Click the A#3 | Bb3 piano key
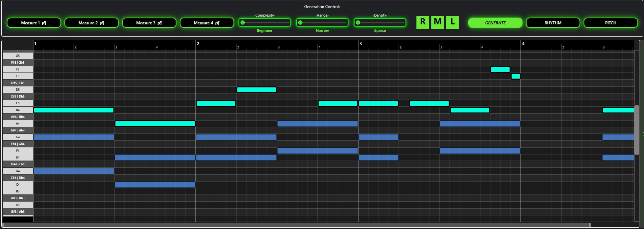The height and width of the screenshot is (229, 644). coord(18,198)
